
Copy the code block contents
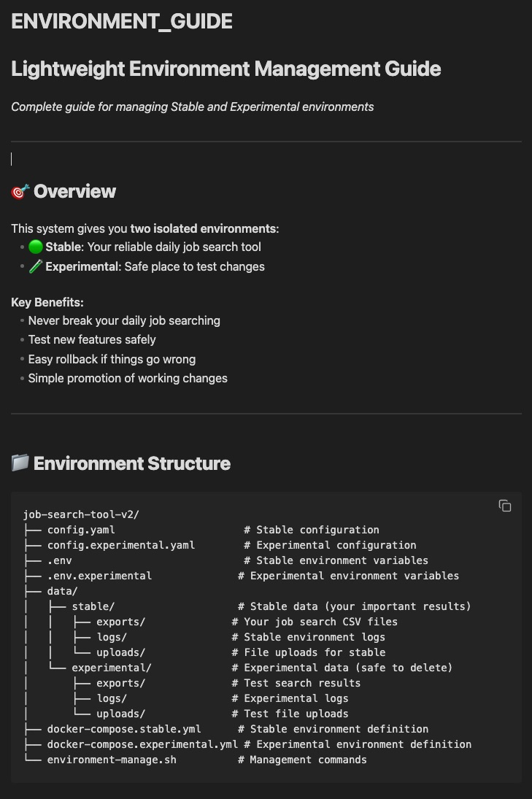click(505, 506)
